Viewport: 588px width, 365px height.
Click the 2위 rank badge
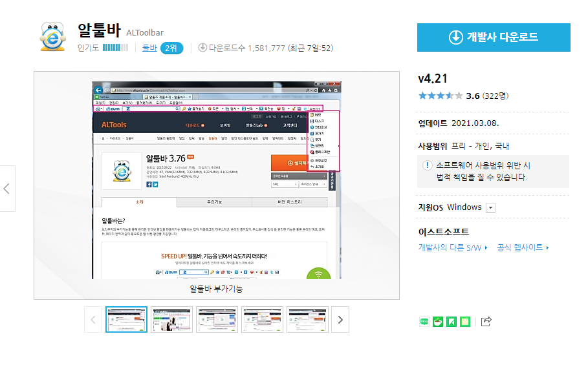coord(171,48)
